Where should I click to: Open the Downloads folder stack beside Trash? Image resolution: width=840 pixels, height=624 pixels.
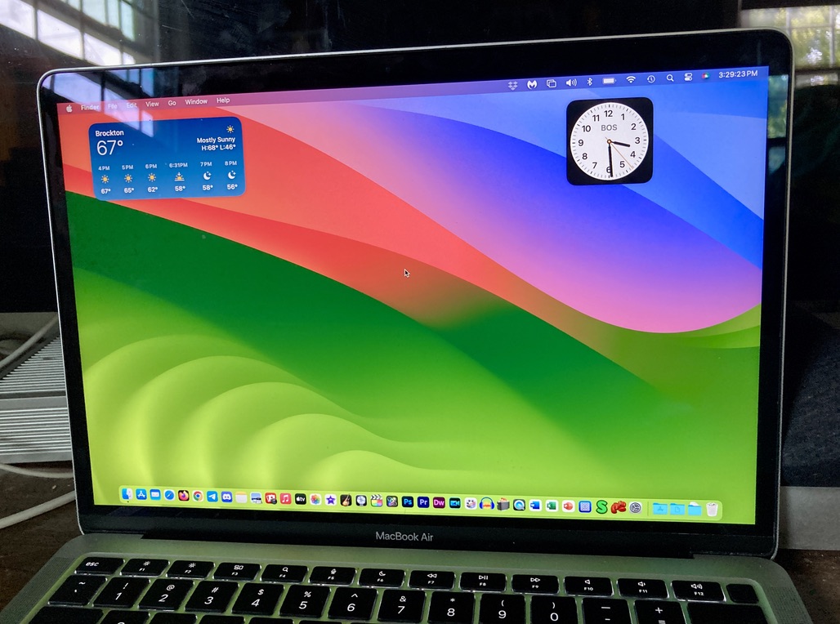coord(695,508)
